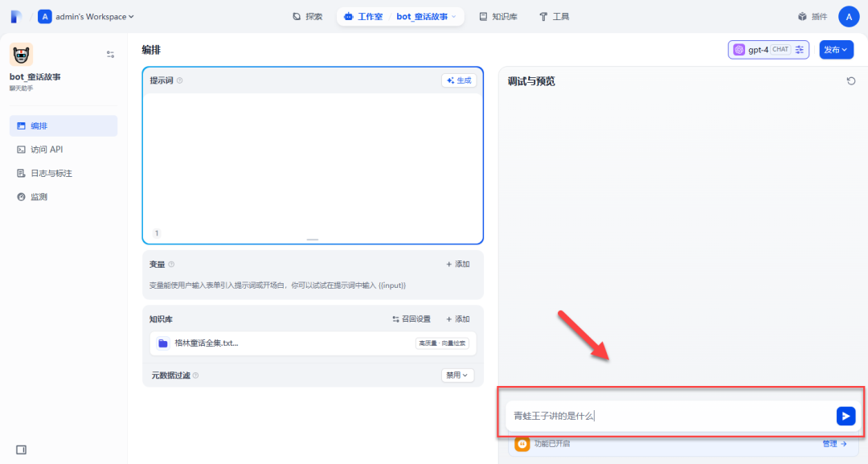Screen dimensions: 868x464
Task: Click the Dify logo icon
Action: (x=17, y=17)
